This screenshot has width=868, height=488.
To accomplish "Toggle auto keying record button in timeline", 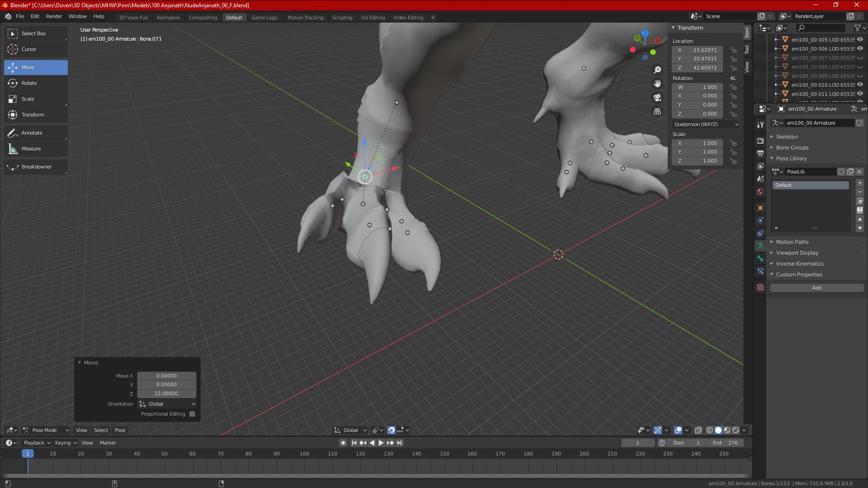I will 343,443.
